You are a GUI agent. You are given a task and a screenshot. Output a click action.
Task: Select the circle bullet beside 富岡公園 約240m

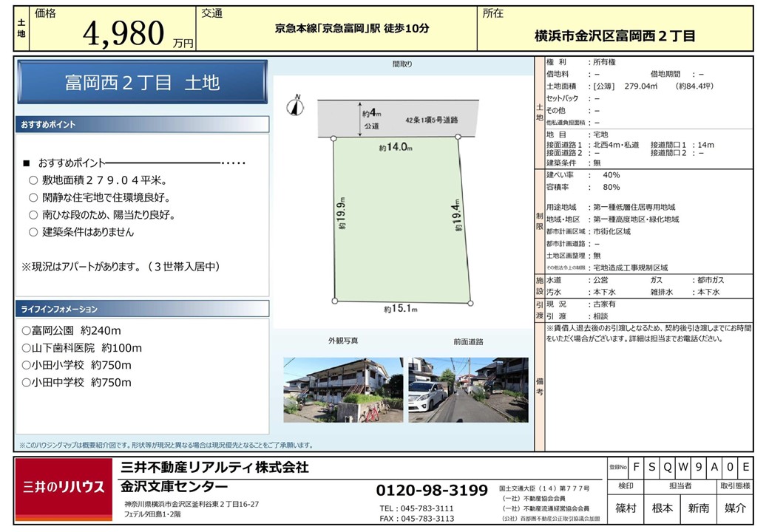tap(26, 331)
